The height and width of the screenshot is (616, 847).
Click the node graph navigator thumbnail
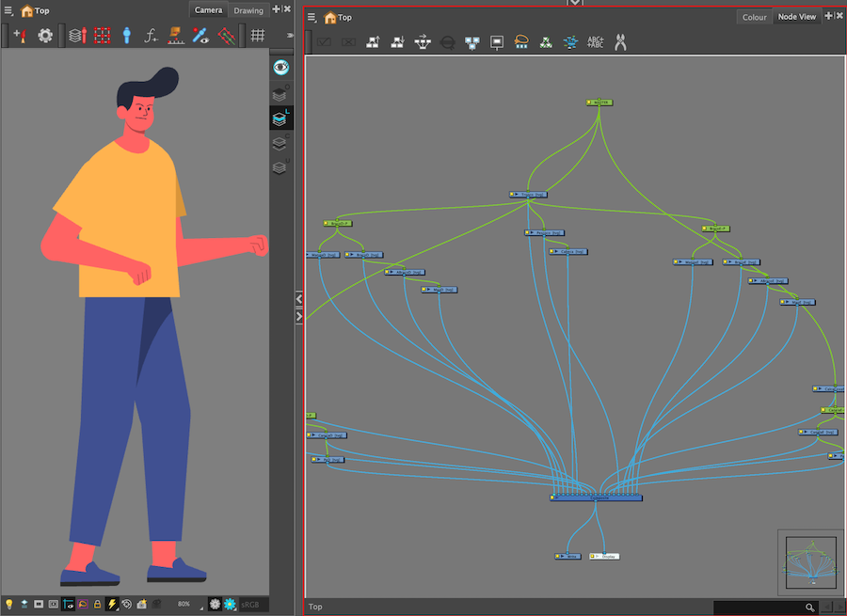(809, 564)
